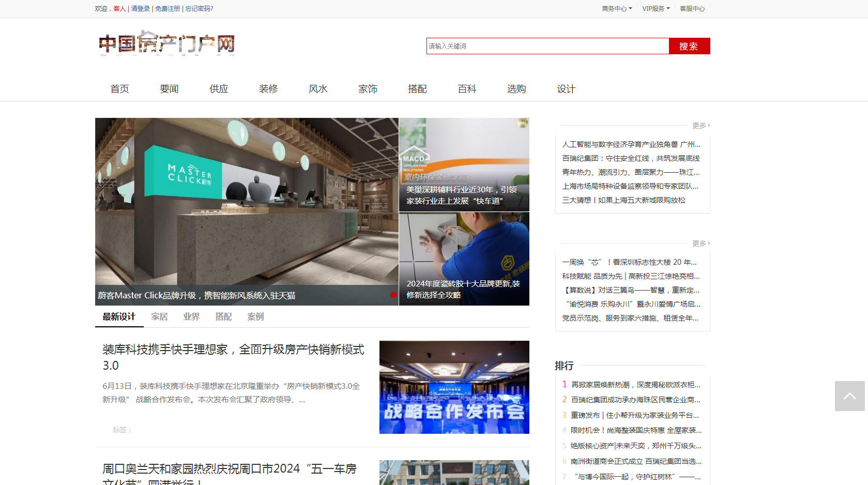
Task: Open 三大猜想丨如果上海五大新城 link
Action: pyautogui.click(x=623, y=200)
